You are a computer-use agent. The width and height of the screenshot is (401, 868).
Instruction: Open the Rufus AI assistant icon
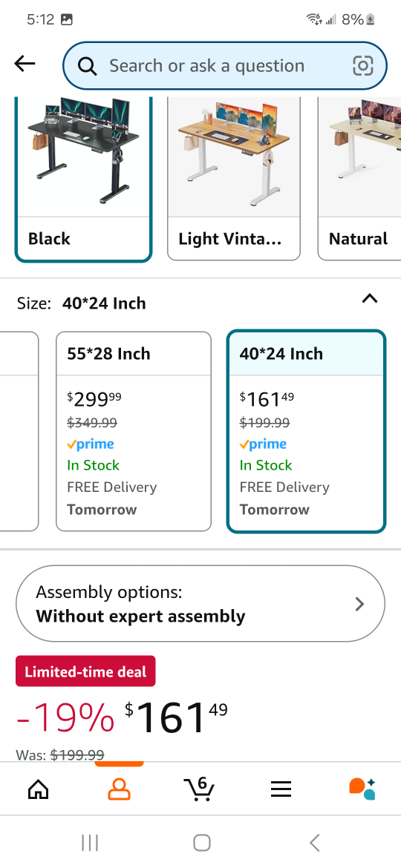[x=362, y=789]
